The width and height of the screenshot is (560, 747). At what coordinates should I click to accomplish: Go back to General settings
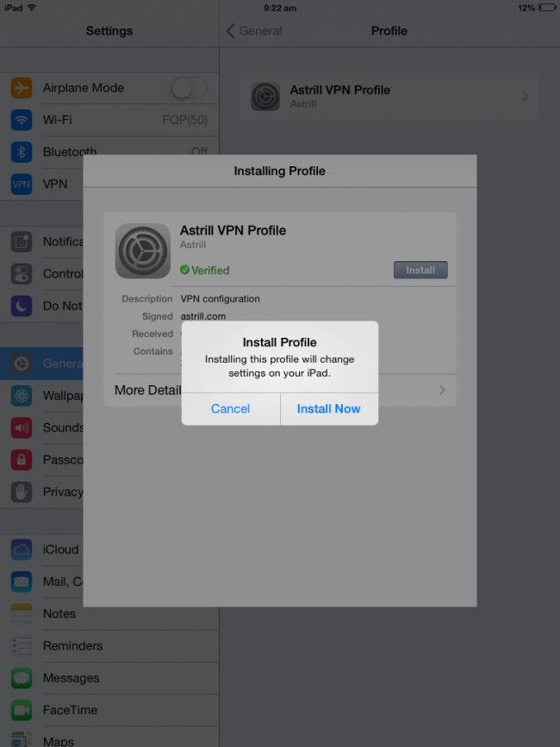pyautogui.click(x=254, y=31)
